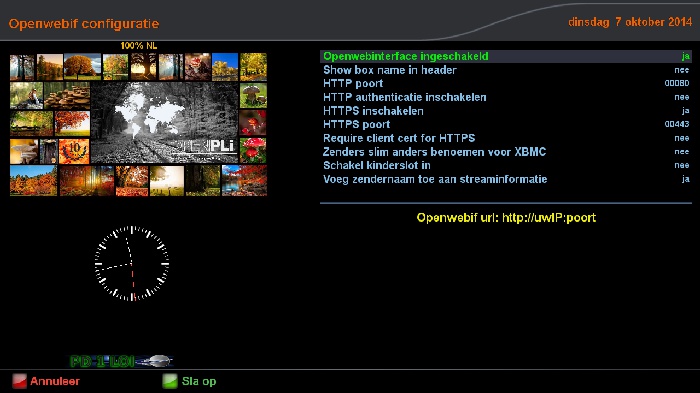Click the analog clock widget
The width and height of the screenshot is (700, 393).
132,263
